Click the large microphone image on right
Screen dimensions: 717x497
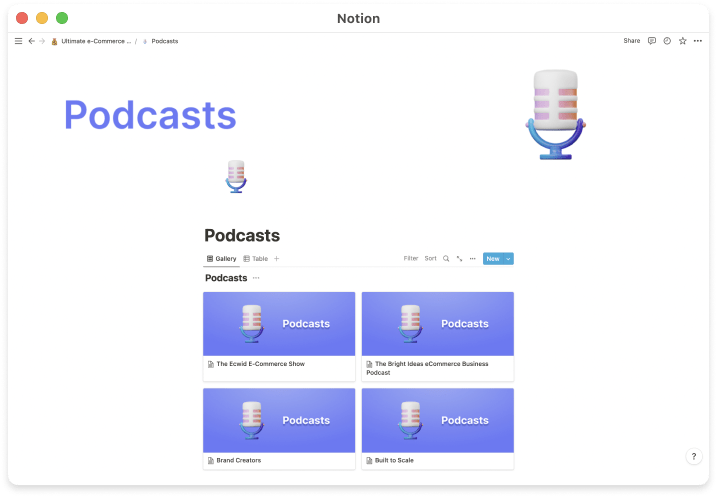point(555,114)
